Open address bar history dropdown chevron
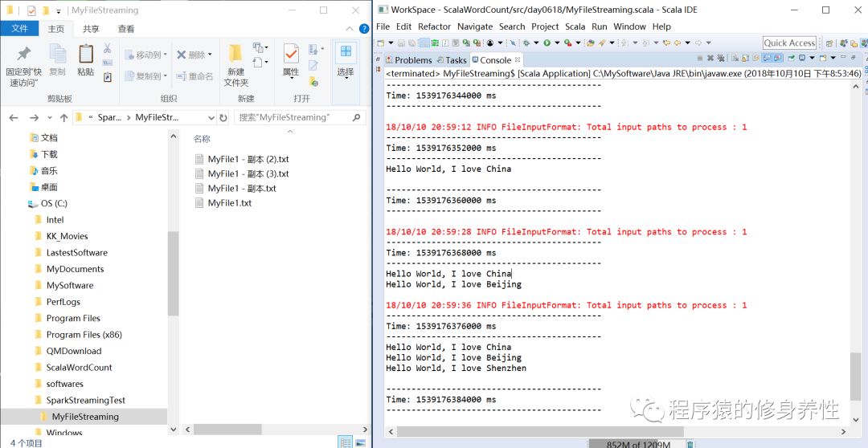Screen dimensions: 868x448 click(211, 117)
